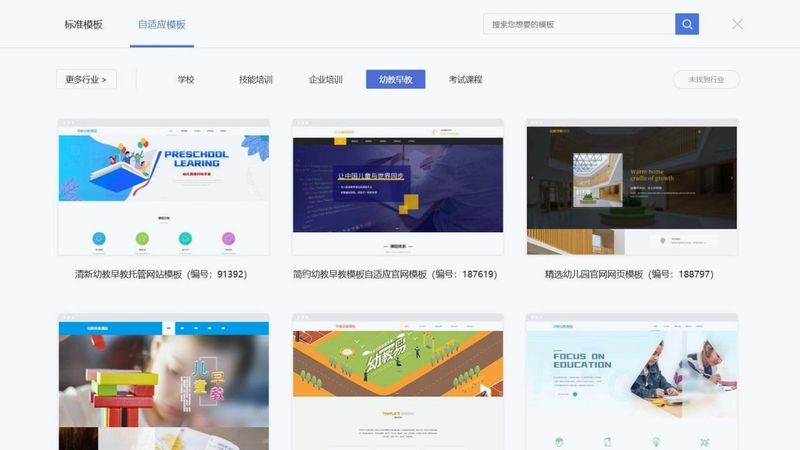The image size is (800, 450).
Task: Open the Preschool Learing template thumbnail
Action: [164, 187]
